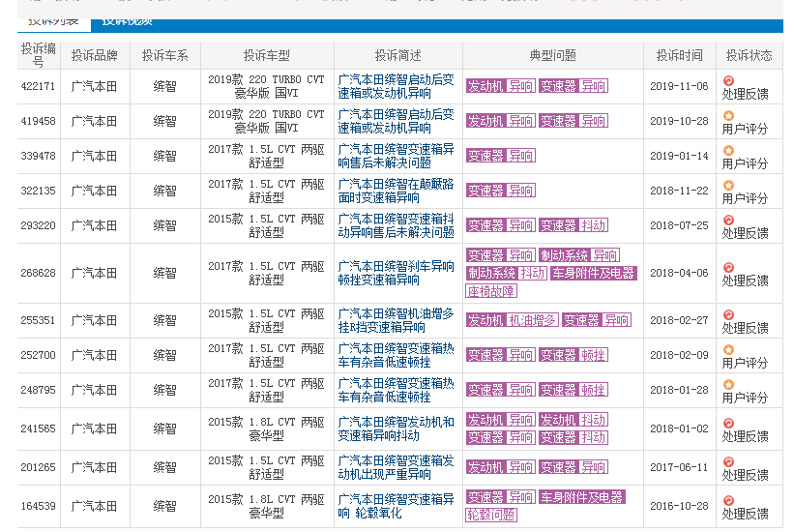The width and height of the screenshot is (794, 532).
Task: Click 投诉状态 column header
Action: pos(749,55)
